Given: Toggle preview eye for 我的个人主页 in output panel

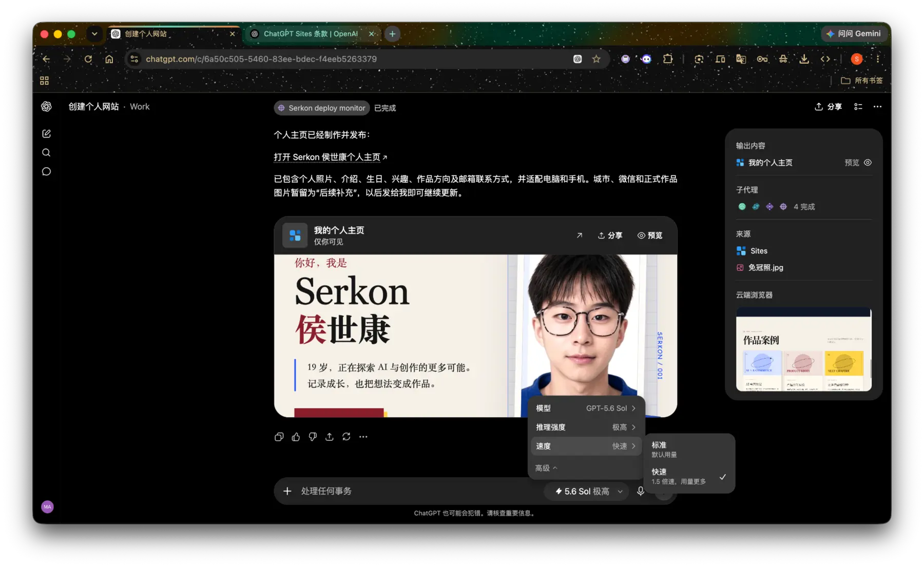Looking at the screenshot, I should click(868, 163).
